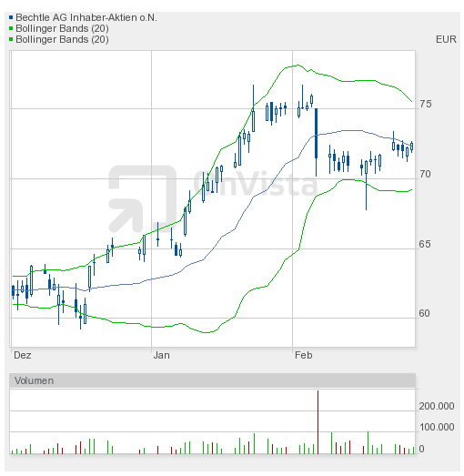Click the EUR currency label
The height and width of the screenshot is (476, 464).
(x=446, y=39)
